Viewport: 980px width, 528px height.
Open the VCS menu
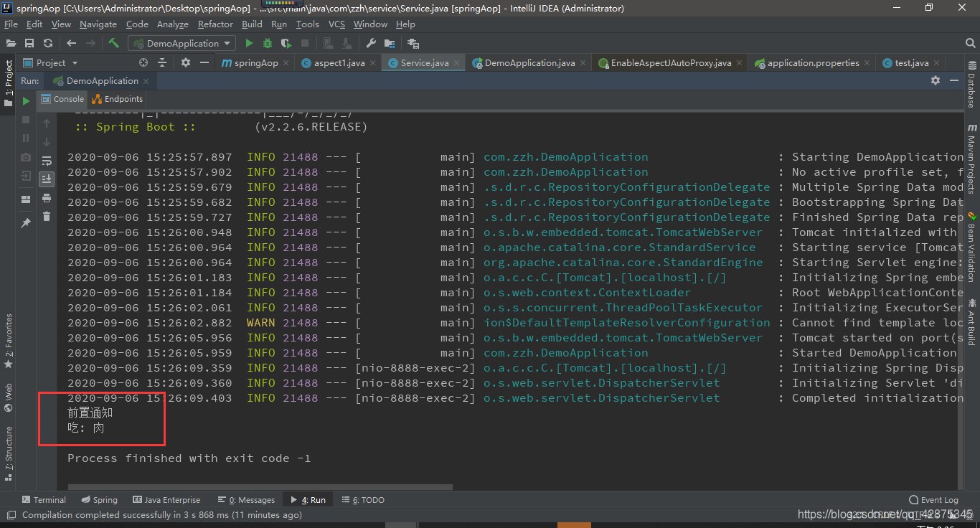336,24
